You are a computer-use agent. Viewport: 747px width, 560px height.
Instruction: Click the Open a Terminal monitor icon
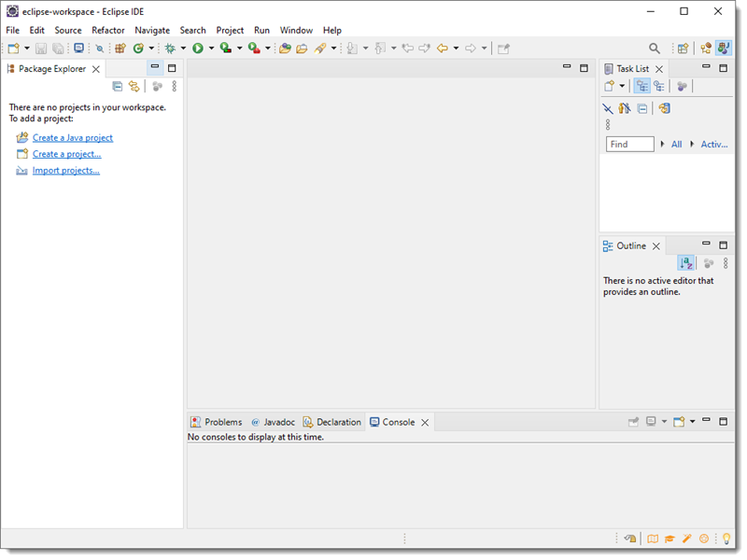point(79,49)
